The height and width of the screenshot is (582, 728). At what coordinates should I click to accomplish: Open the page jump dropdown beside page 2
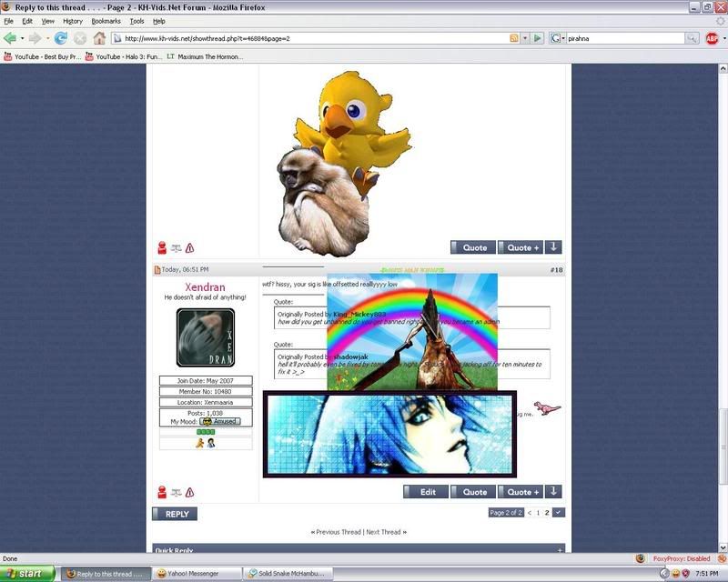(559, 512)
